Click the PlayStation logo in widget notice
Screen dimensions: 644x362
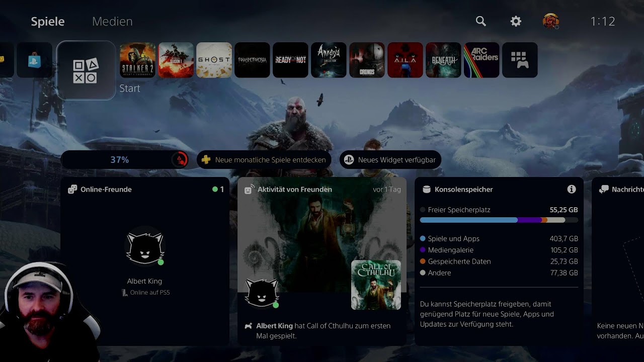point(349,160)
